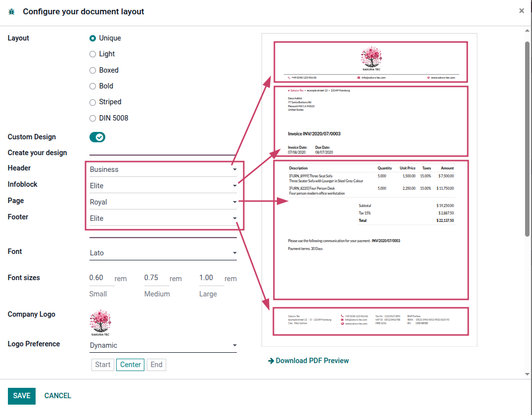Image resolution: width=532 pixels, height=415 pixels.
Task: Open the Font dropdown showing Lato
Action: (x=163, y=253)
